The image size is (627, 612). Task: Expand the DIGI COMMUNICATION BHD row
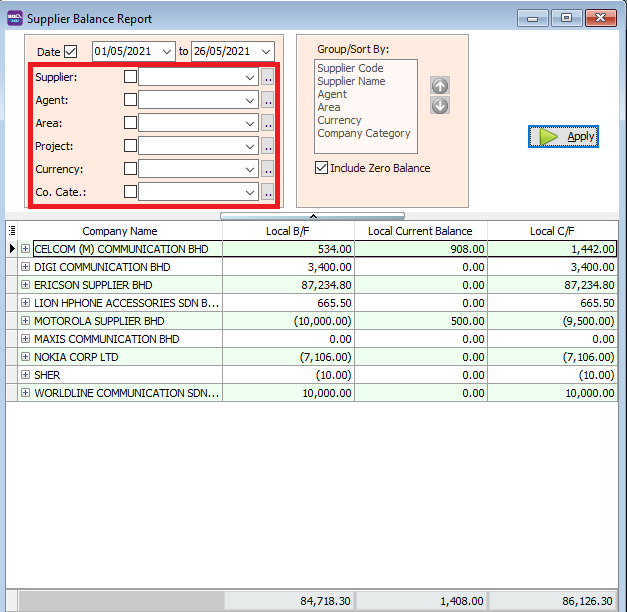pyautogui.click(x=25, y=268)
